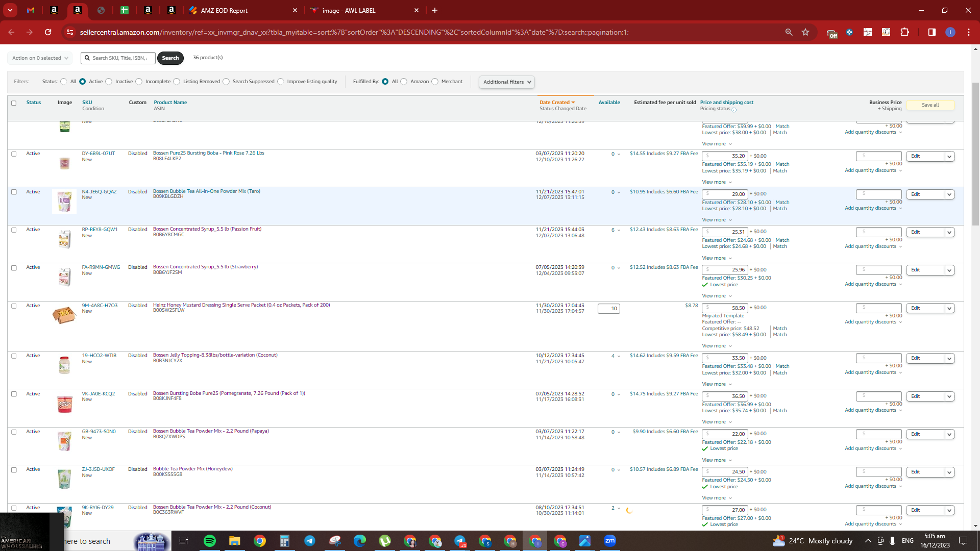Viewport: 980px width, 551px height.
Task: Open Spotify from the taskbar
Action: click(x=210, y=541)
